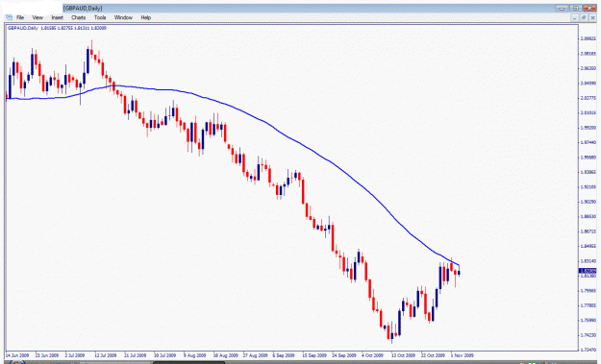Maximize the main application window
The height and width of the screenshot is (364, 601).
point(576,8)
